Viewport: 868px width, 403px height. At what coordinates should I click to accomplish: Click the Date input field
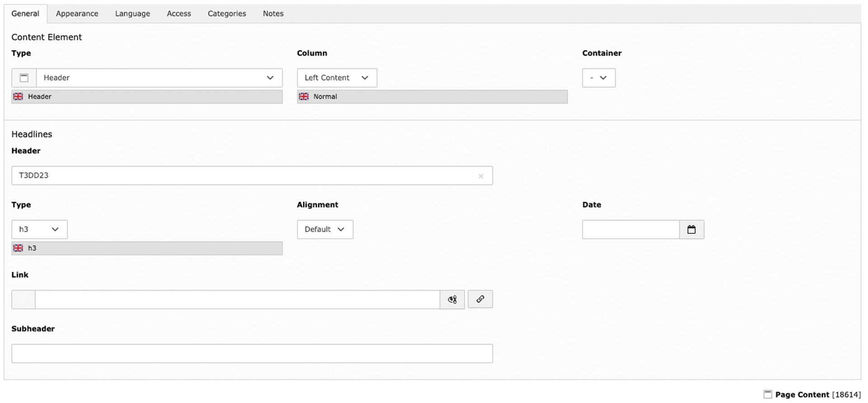(x=631, y=229)
